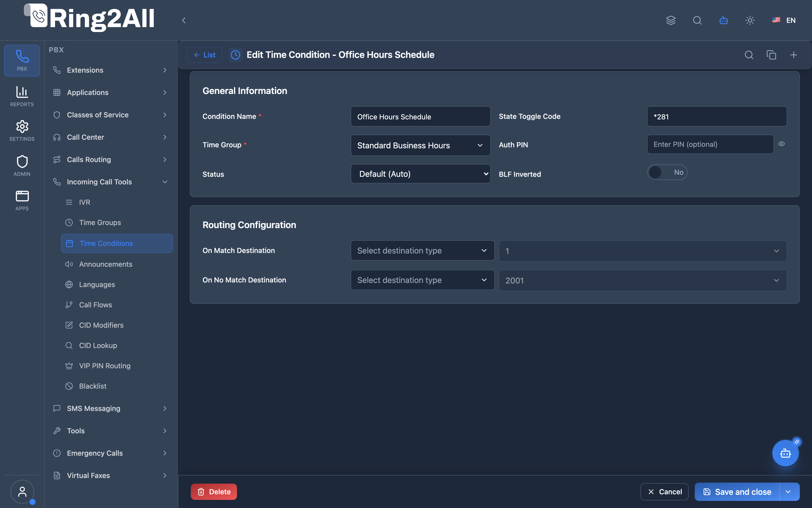Open Call Flows in the sidebar
812x508 pixels.
[117, 305]
